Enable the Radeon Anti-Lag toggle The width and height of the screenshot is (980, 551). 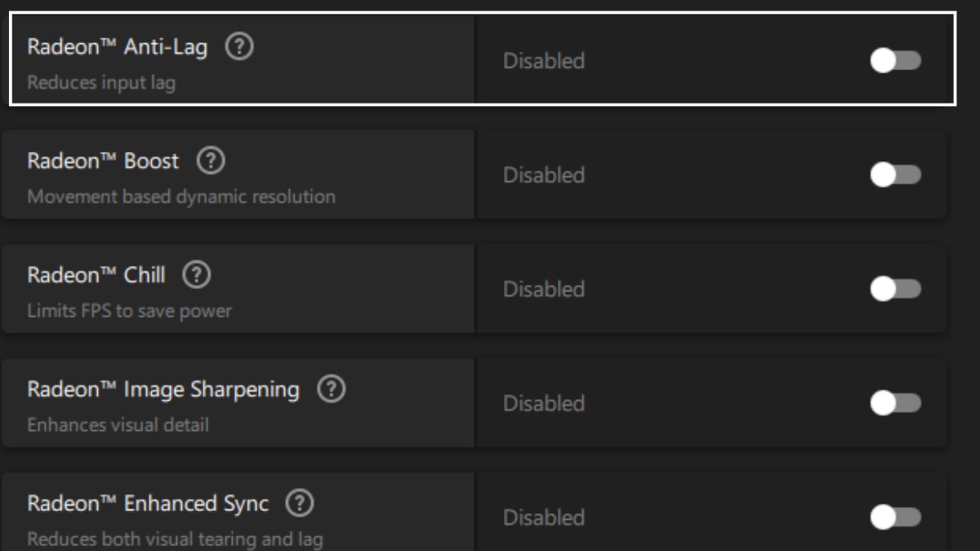(x=895, y=60)
